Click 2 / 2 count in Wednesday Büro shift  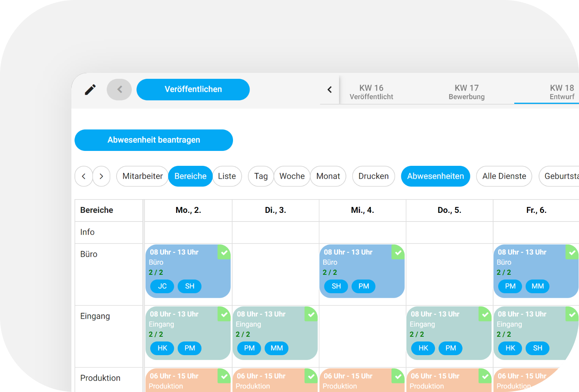point(330,272)
